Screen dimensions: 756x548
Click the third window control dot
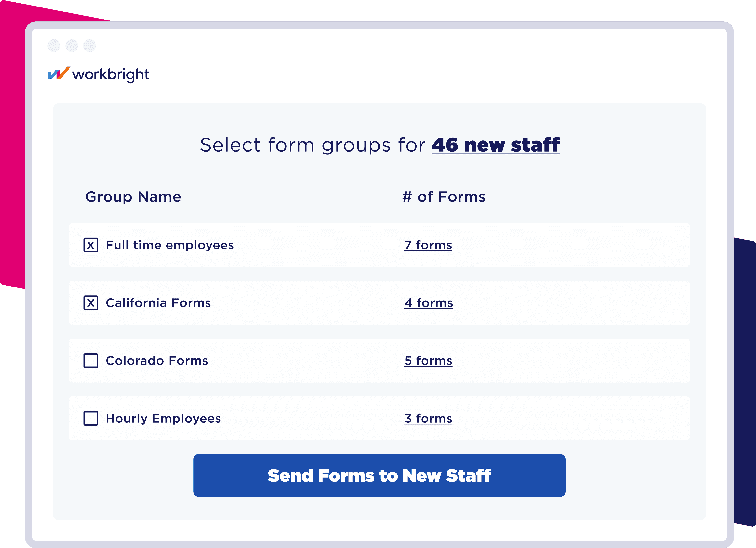[89, 45]
